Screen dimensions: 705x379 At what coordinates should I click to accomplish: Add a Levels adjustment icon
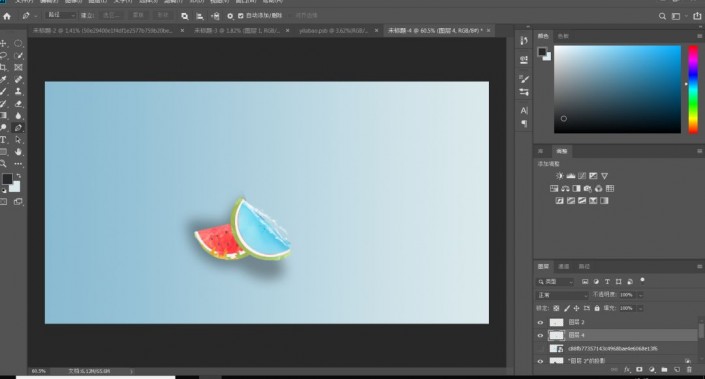click(x=571, y=176)
